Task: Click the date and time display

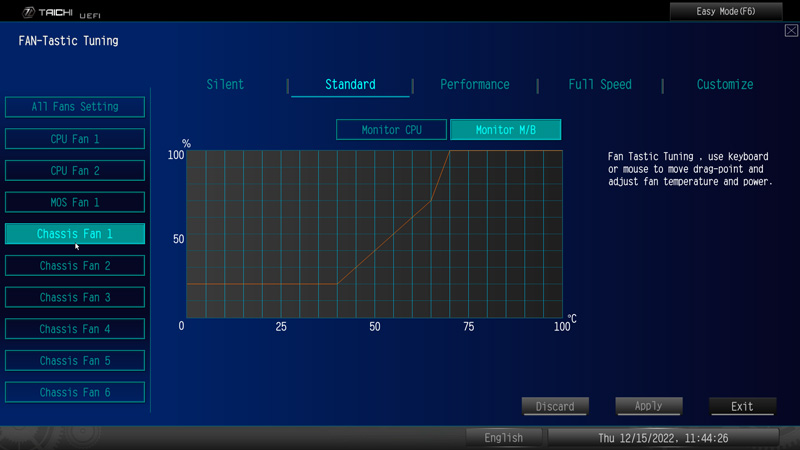Action: (x=663, y=438)
